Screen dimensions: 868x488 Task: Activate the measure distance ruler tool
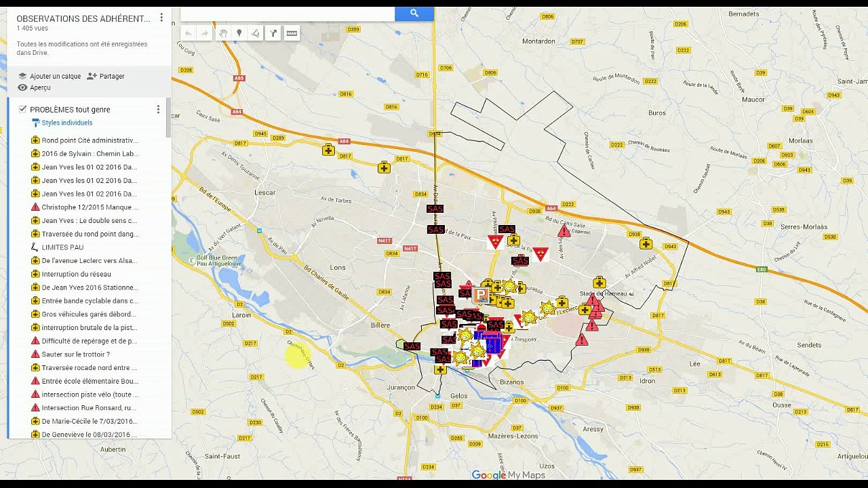pyautogui.click(x=292, y=33)
